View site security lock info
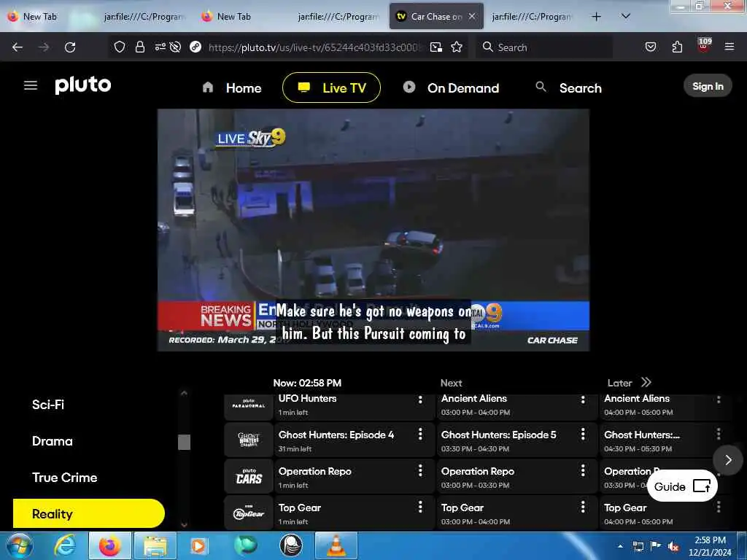747x560 pixels. [139, 47]
